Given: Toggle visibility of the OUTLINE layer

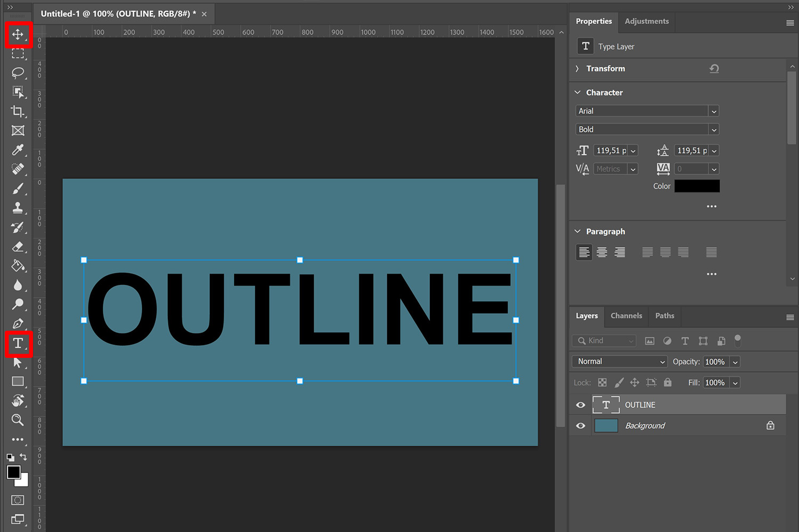Looking at the screenshot, I should click(580, 405).
